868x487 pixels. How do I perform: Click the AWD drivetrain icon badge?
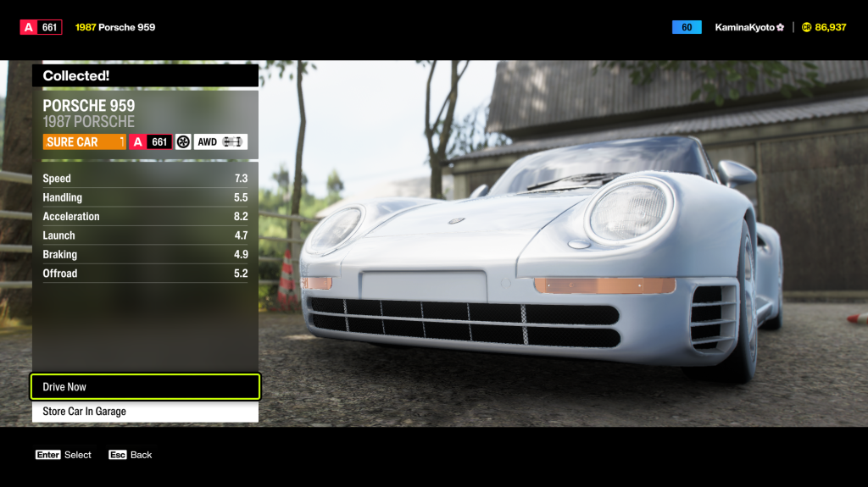tap(220, 142)
